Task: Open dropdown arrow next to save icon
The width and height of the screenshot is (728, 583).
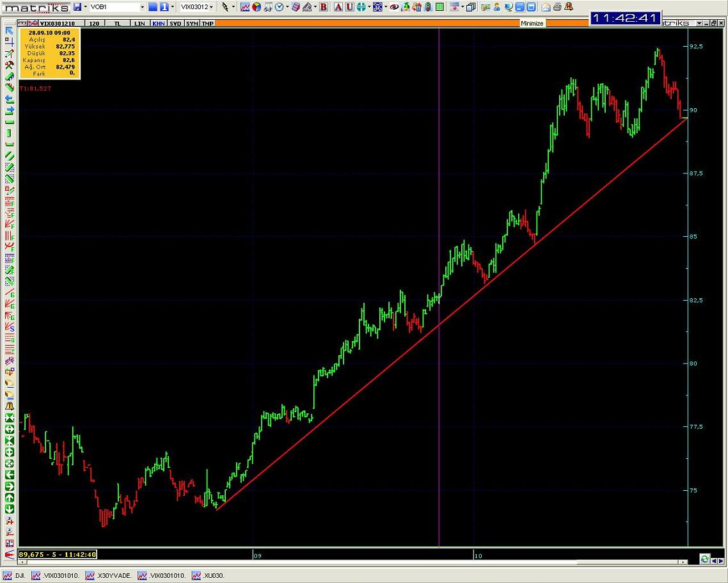Action: tap(85, 7)
